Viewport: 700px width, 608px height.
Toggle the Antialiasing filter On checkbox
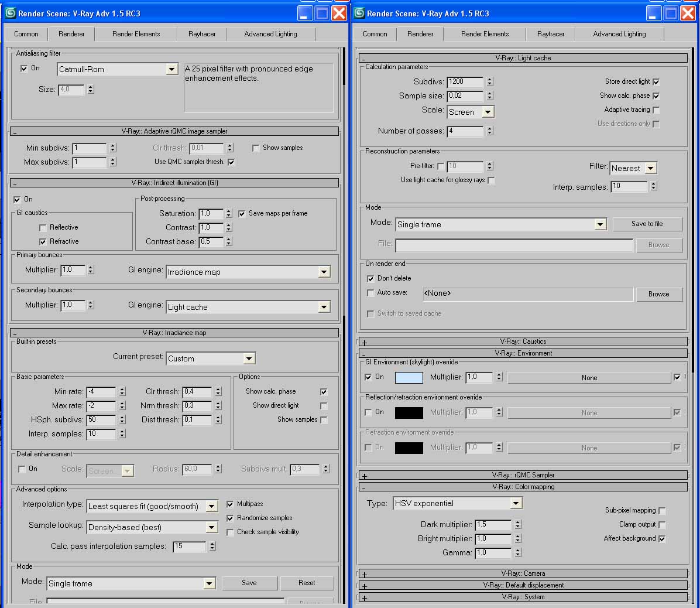pyautogui.click(x=24, y=69)
